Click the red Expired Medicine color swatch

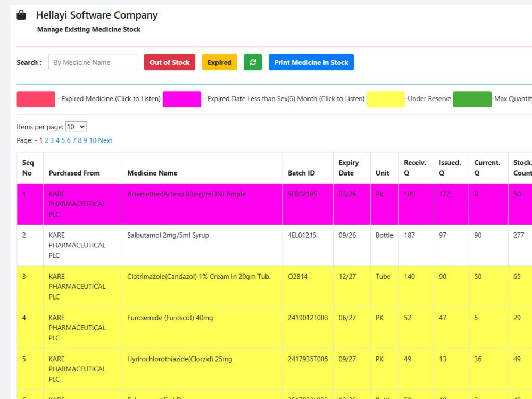(x=36, y=99)
